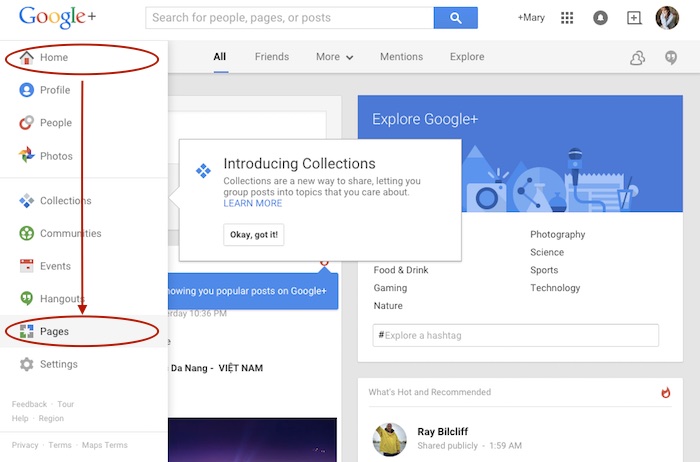Open the People menu label

click(x=56, y=123)
